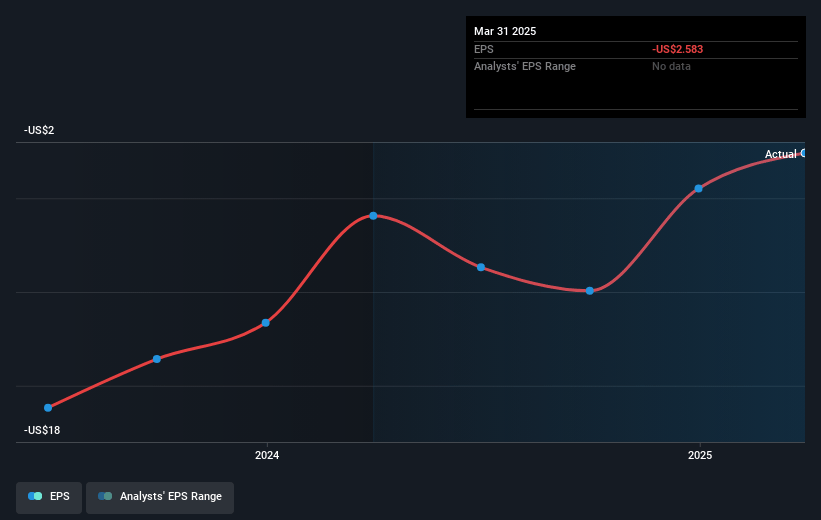
Task: Click the Mar 31 2025 EPS data point
Action: 803,153
